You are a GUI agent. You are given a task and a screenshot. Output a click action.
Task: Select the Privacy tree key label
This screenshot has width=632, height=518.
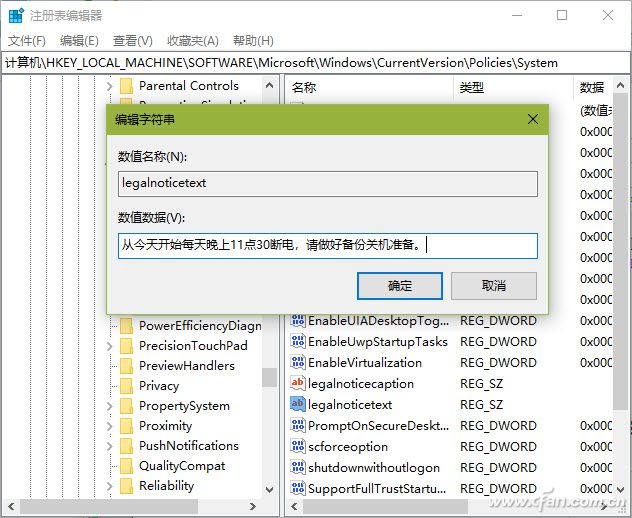[159, 386]
